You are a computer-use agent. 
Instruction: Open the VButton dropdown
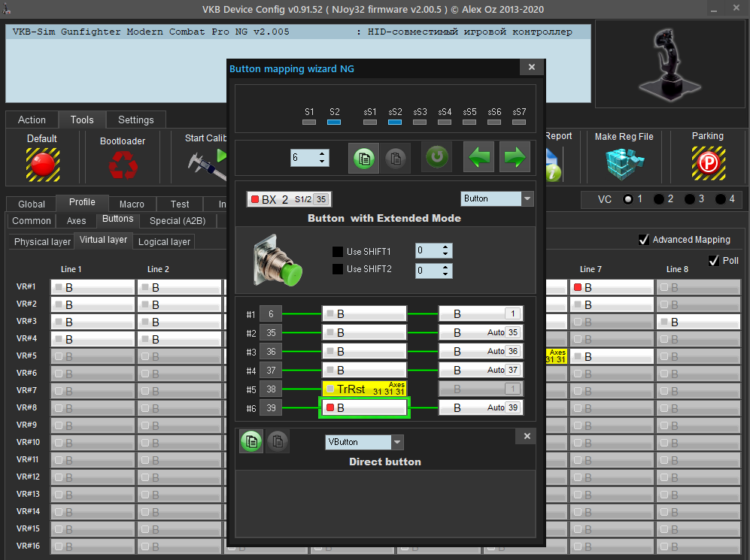[x=365, y=442]
